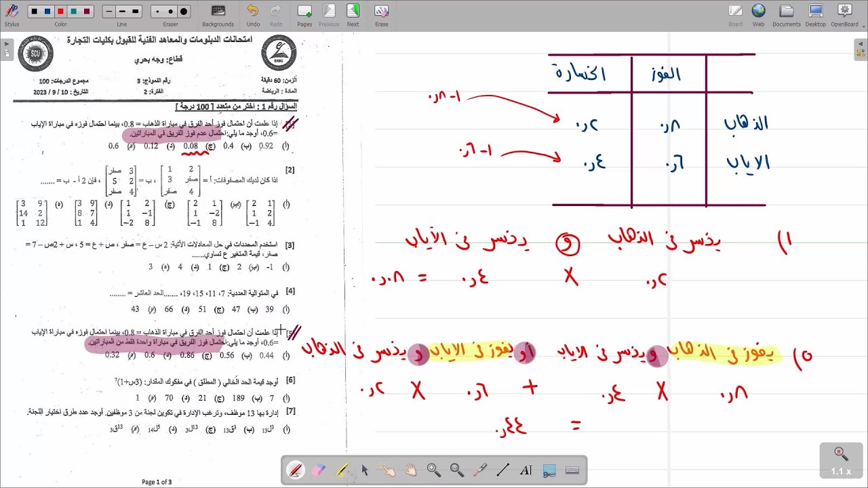Image resolution: width=868 pixels, height=488 pixels.
Task: Select the Eraser tool in stylus palette
Action: (x=319, y=470)
